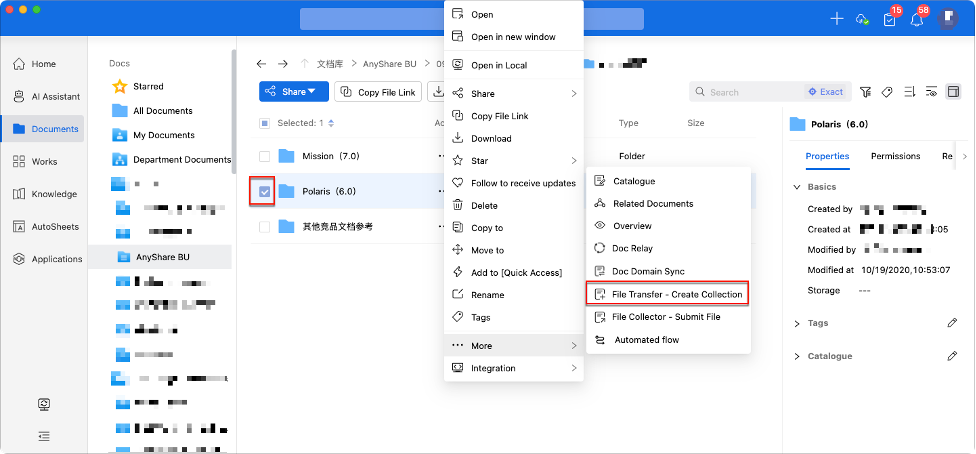Toggle the details side panel icon
Image resolution: width=976 pixels, height=454 pixels.
click(x=953, y=92)
